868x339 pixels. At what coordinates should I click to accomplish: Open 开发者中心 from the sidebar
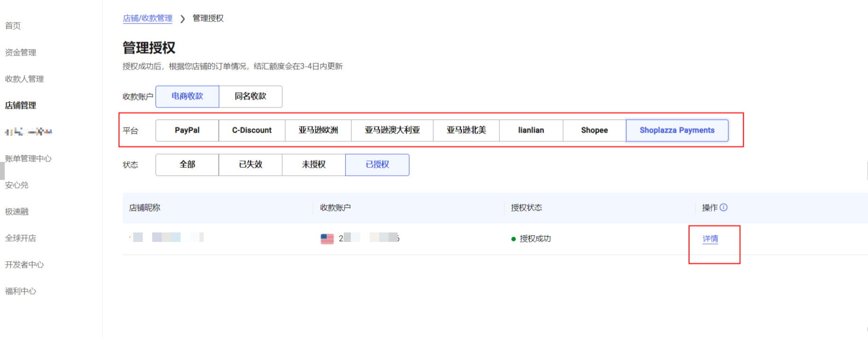coord(25,265)
